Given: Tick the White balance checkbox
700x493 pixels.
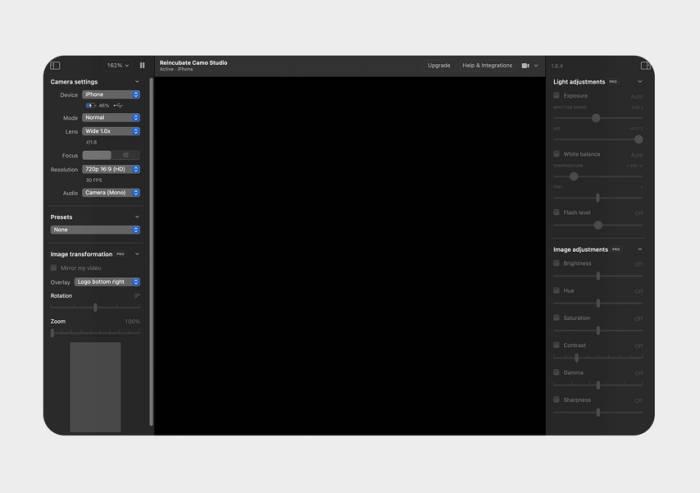Looking at the screenshot, I should coord(557,154).
